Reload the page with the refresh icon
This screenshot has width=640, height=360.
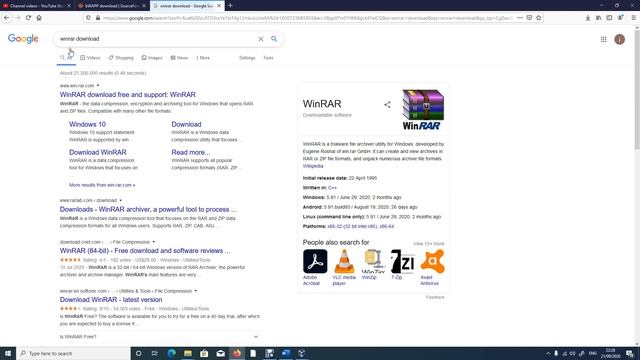[28, 18]
